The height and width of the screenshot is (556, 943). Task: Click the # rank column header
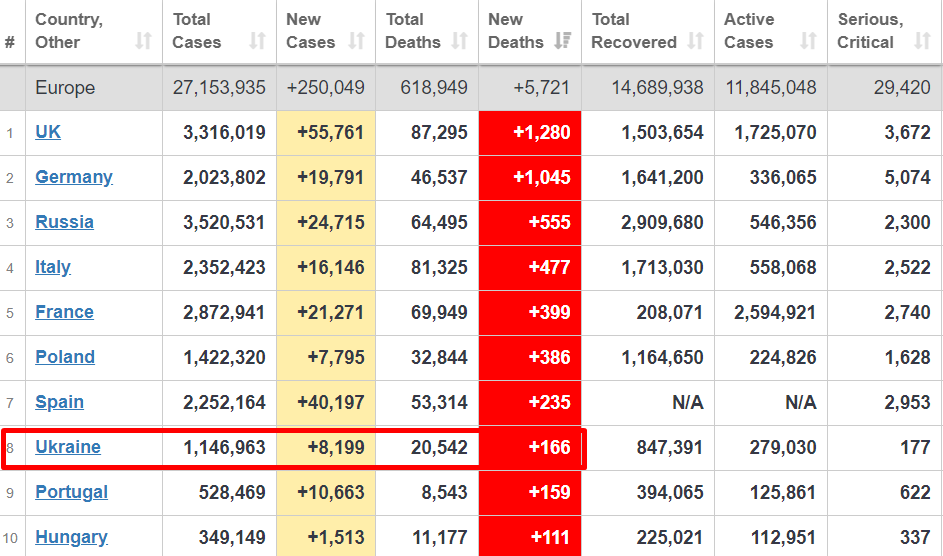tap(10, 42)
